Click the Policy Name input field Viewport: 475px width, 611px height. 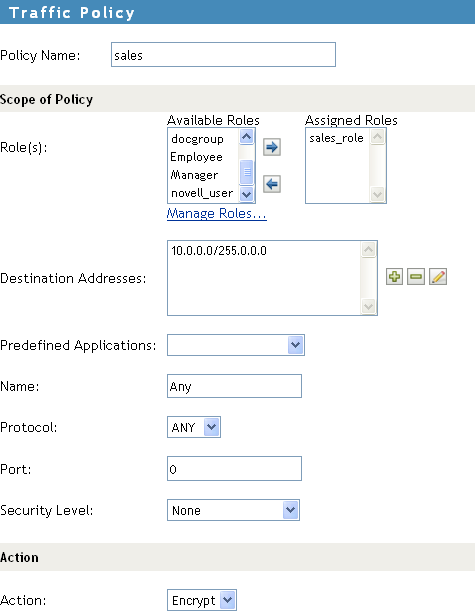(x=223, y=55)
